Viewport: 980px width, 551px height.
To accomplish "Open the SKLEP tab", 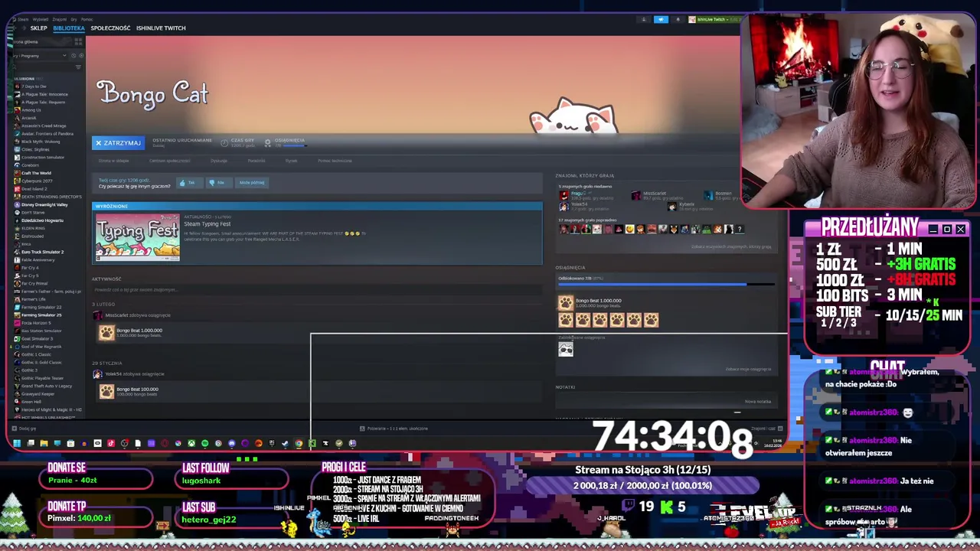I will [x=38, y=28].
